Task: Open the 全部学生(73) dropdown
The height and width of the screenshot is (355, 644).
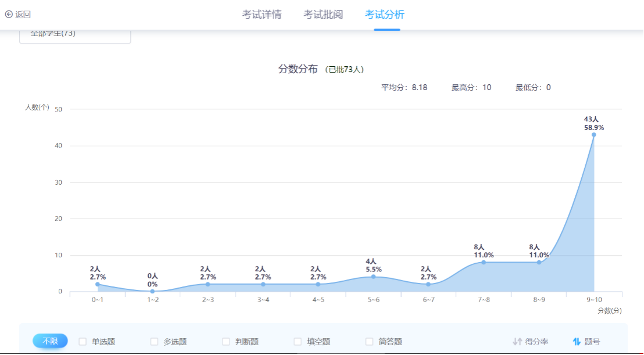Action: [x=75, y=34]
